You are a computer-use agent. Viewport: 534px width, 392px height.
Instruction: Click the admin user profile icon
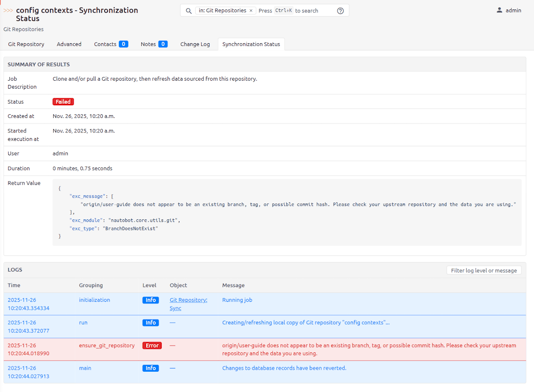(x=499, y=10)
